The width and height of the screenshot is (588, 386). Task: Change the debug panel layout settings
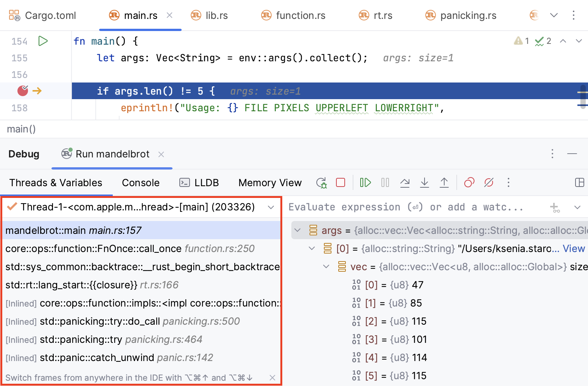[580, 183]
